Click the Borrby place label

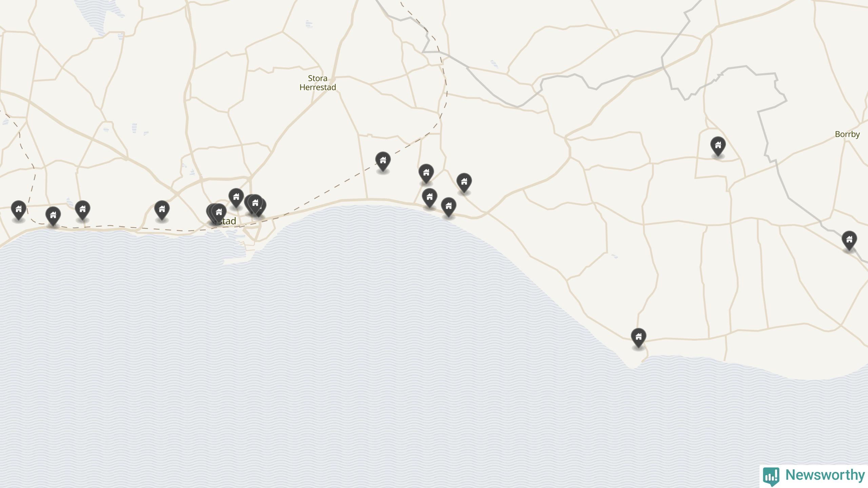point(847,134)
